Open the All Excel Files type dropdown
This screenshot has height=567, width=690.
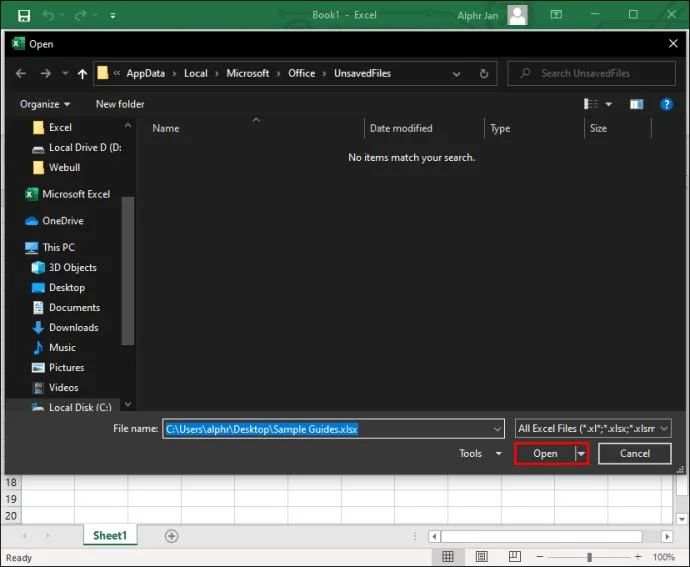pos(593,429)
